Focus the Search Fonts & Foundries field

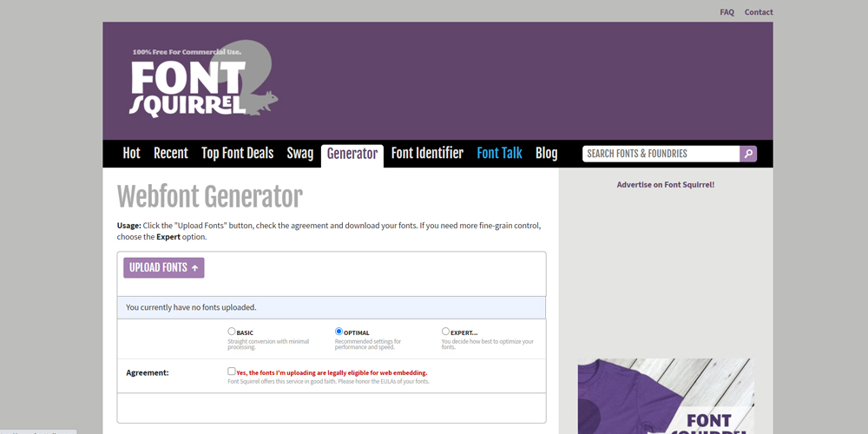(660, 154)
